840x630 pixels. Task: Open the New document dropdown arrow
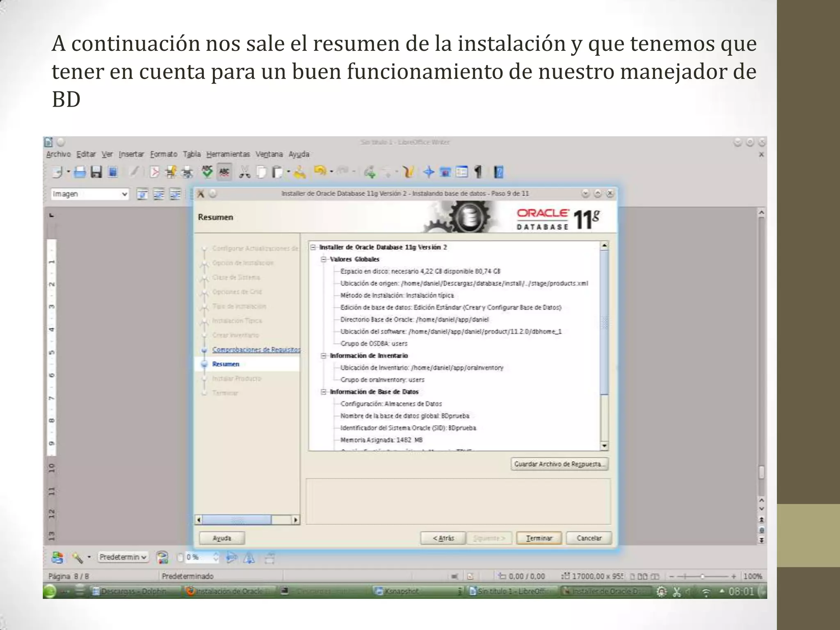coord(68,172)
